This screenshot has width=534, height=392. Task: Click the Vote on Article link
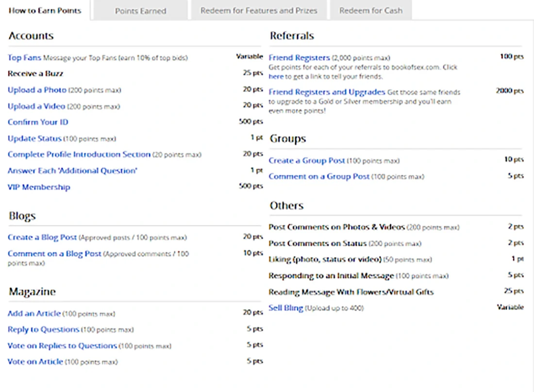click(35, 361)
